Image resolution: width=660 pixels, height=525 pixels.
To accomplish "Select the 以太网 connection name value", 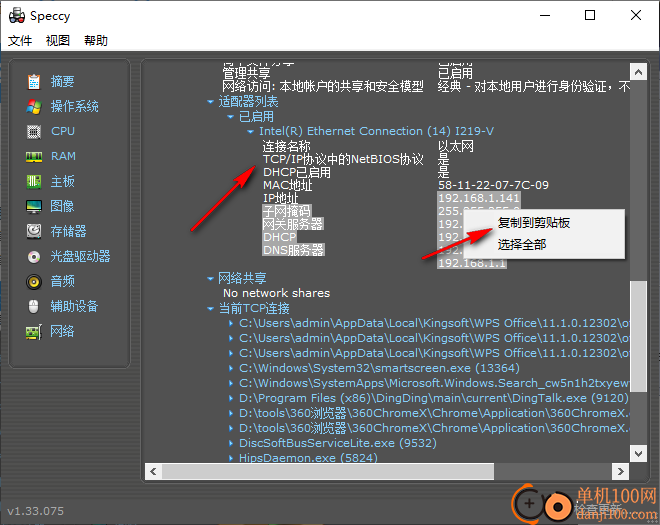I will 456,146.
